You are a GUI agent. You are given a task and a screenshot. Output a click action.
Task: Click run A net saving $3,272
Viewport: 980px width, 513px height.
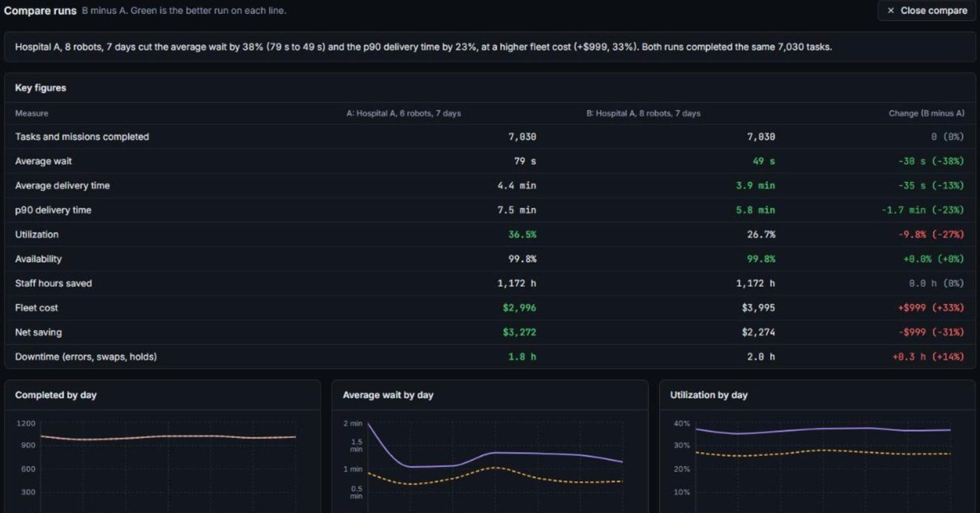pos(519,332)
